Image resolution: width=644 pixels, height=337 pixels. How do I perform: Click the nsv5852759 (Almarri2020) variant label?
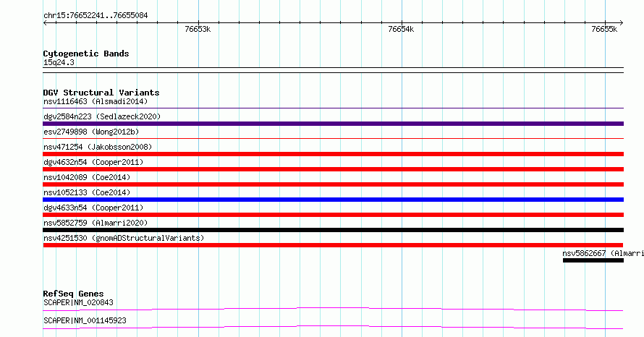coord(96,223)
